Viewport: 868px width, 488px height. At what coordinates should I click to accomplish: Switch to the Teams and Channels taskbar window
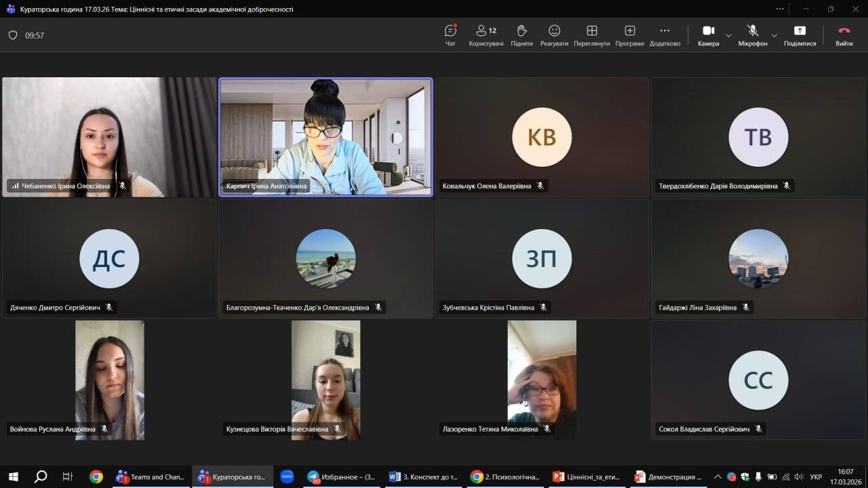pyautogui.click(x=151, y=476)
